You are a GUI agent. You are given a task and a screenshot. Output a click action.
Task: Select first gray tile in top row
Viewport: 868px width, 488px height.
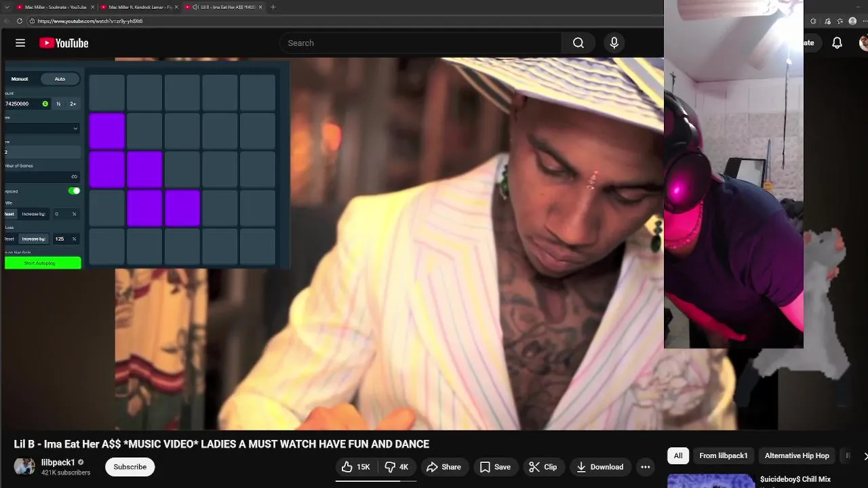tap(107, 92)
